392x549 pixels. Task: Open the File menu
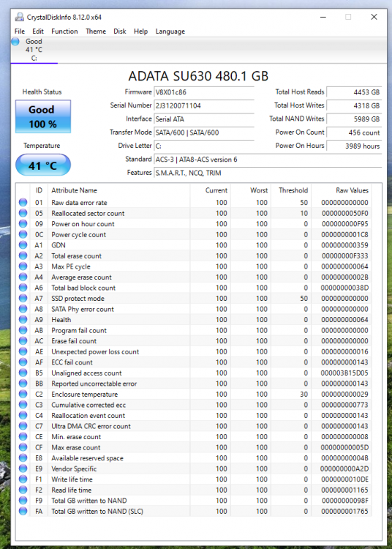click(x=20, y=31)
